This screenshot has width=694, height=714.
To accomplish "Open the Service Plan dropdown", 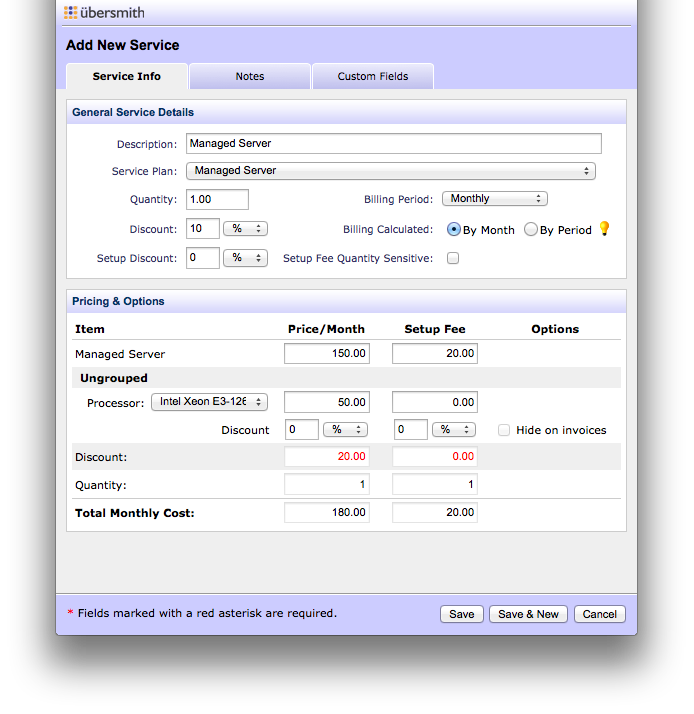I will point(390,171).
